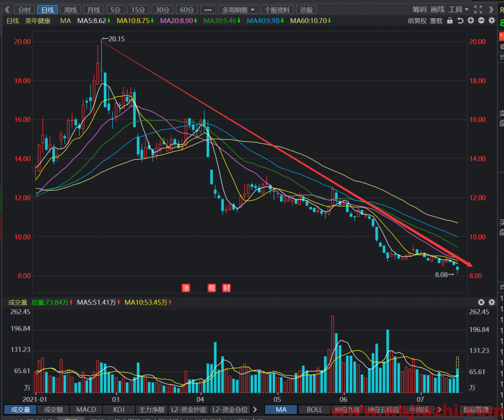Click the MA20:8.90 value

coord(179,21)
